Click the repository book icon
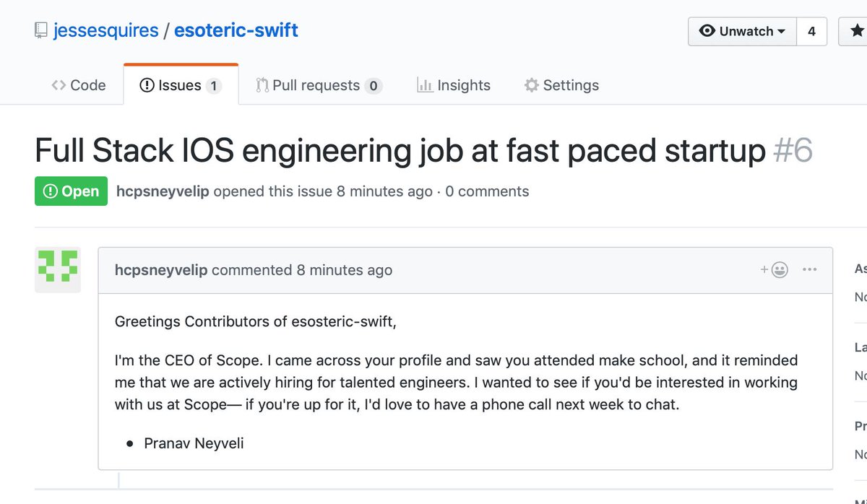This screenshot has width=867, height=504. 41,31
